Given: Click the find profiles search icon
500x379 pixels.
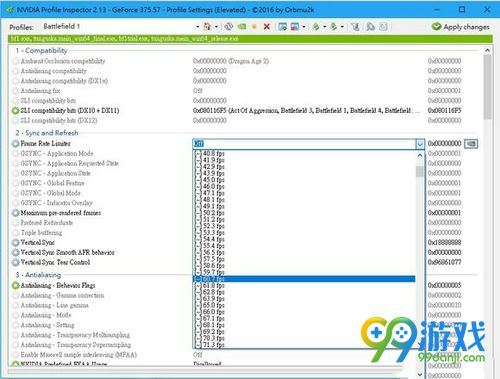Looking at the screenshot, I should (x=370, y=26).
